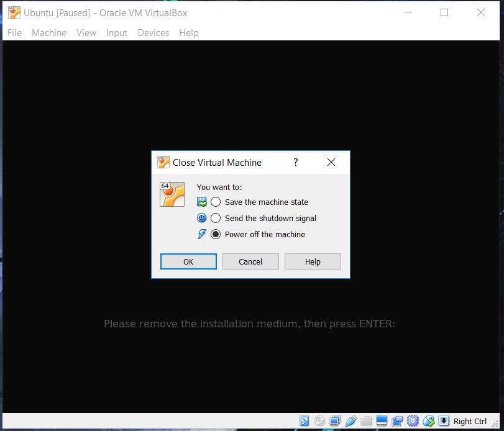Viewport: 504px width, 431px height.
Task: Click the hard disk activity status icon
Action: [304, 420]
